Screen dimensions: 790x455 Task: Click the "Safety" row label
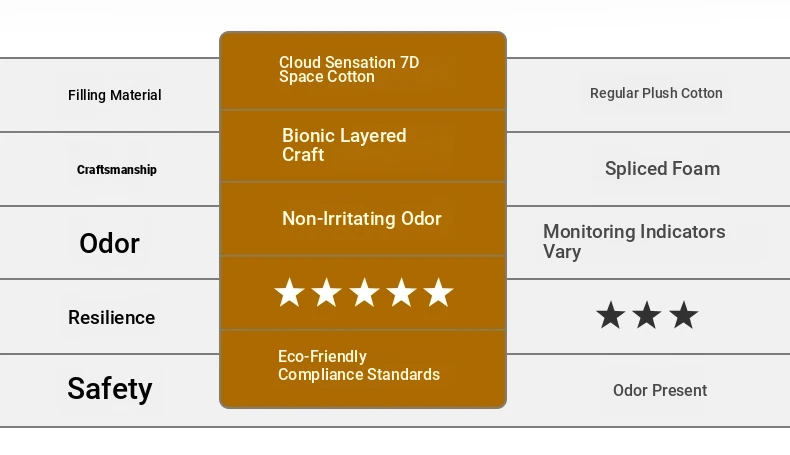[110, 388]
